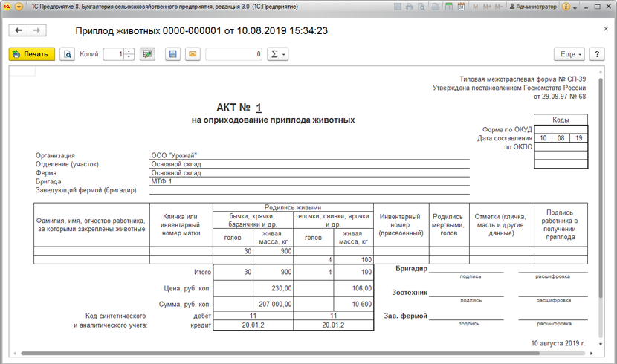Click the price cell 230,00

click(x=274, y=288)
